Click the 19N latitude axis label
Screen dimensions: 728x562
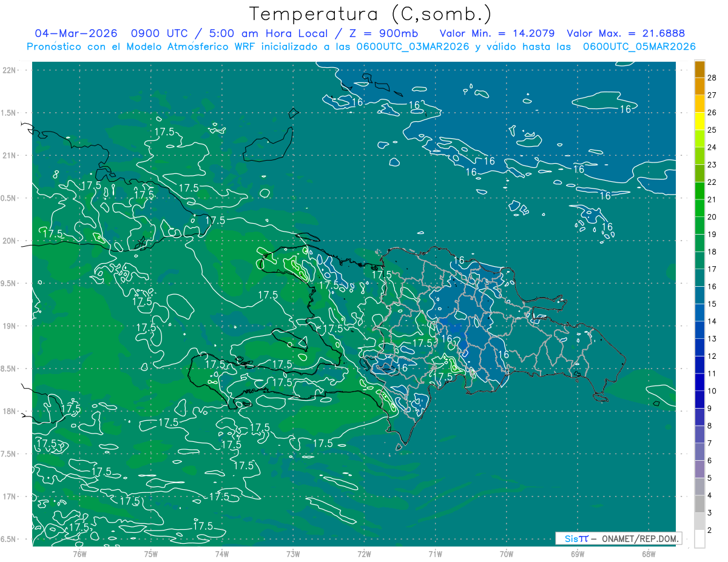coord(9,326)
